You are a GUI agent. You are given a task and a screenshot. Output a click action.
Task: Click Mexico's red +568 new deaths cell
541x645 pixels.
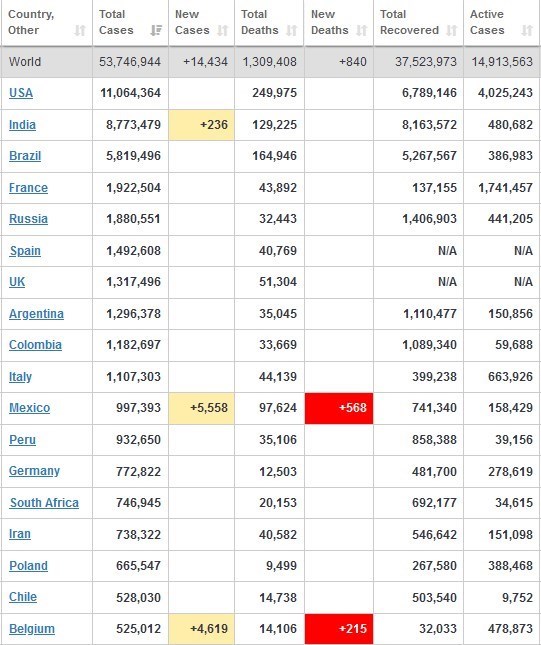pos(339,408)
